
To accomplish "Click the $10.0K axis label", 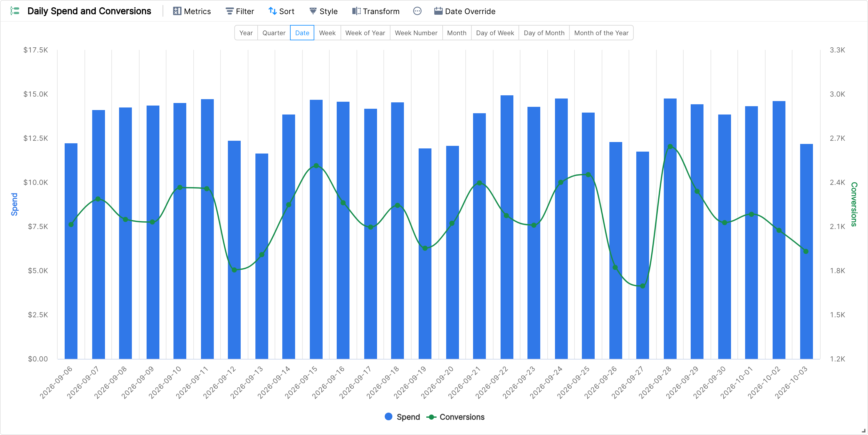I will tap(36, 182).
